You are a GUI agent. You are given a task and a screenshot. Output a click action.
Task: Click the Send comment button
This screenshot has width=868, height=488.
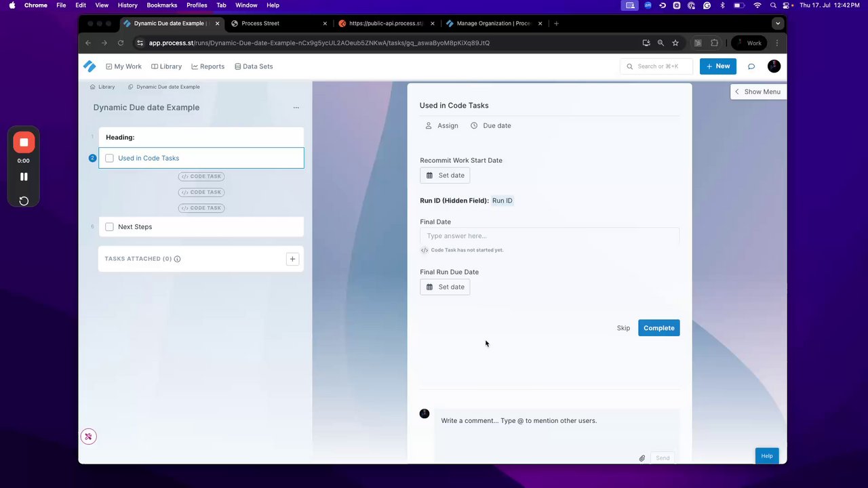663,458
